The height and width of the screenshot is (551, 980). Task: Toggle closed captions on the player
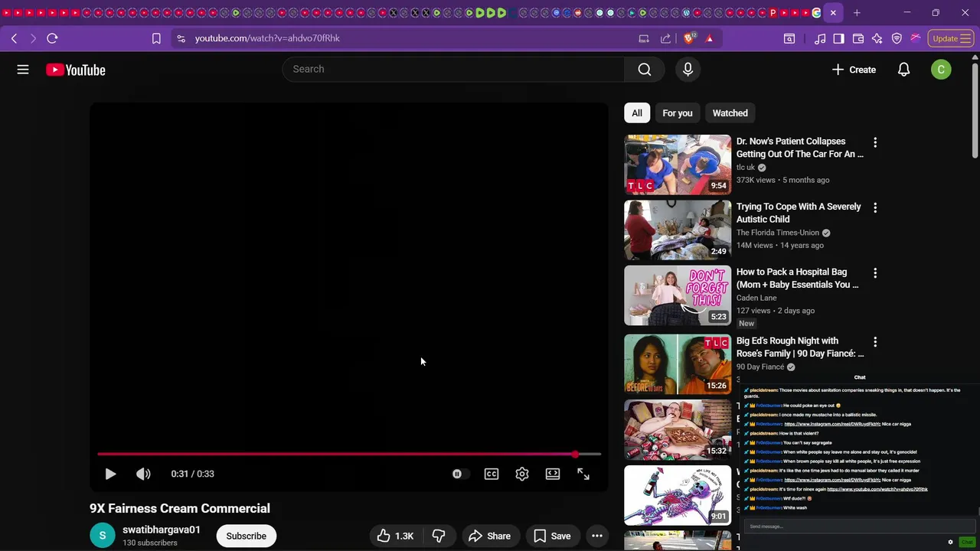click(492, 474)
